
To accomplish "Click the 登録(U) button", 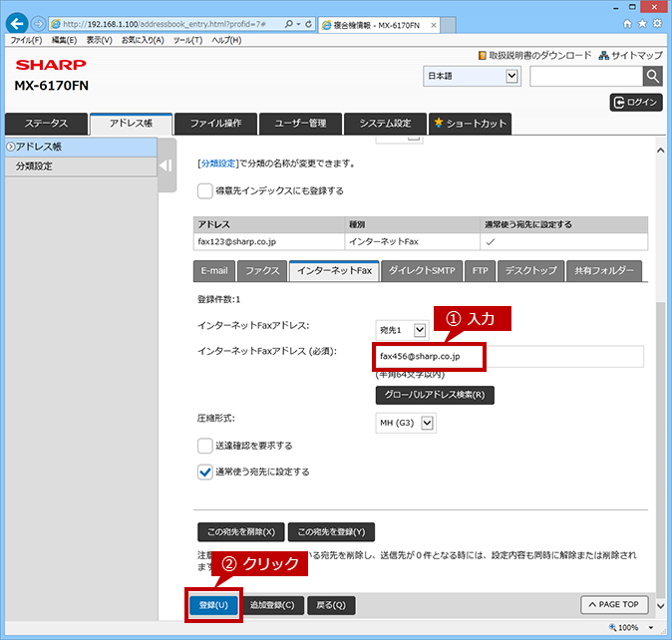I will pyautogui.click(x=213, y=605).
